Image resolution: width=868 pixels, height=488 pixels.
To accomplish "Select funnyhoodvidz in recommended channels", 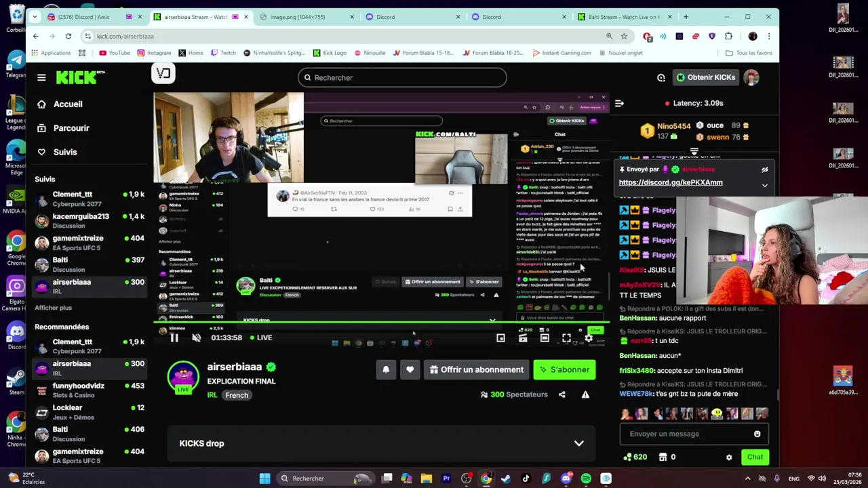I will 90,390.
